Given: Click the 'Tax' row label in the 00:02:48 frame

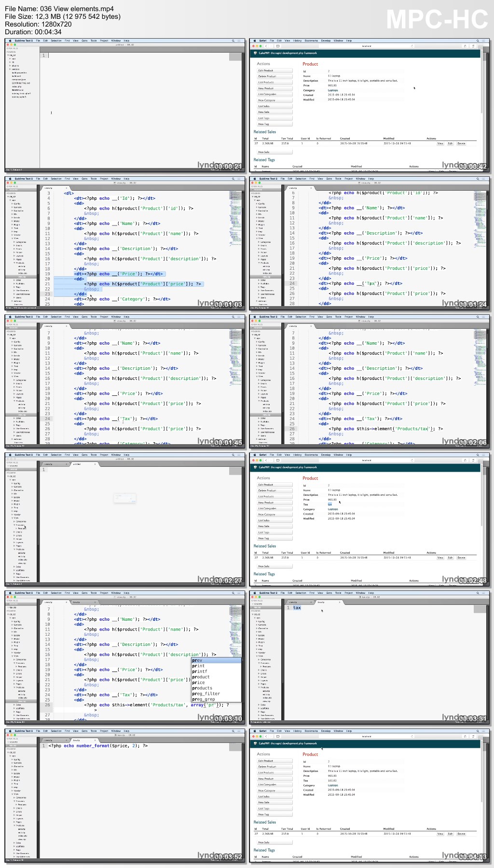Looking at the screenshot, I should 305,504.
